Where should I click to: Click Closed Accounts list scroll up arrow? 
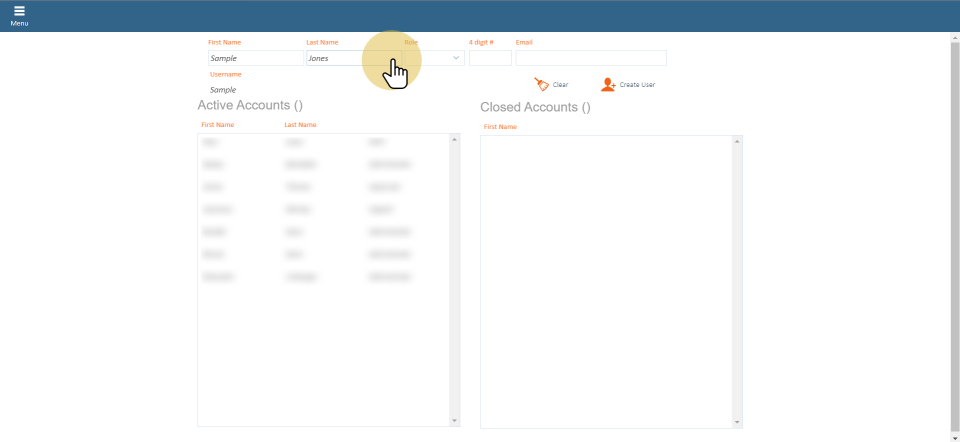(737, 141)
